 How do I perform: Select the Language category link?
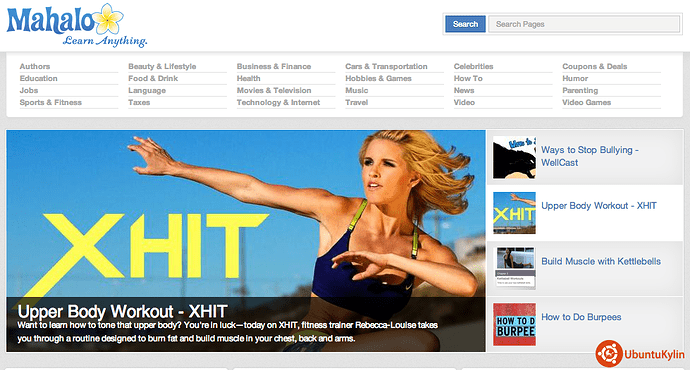point(147,90)
